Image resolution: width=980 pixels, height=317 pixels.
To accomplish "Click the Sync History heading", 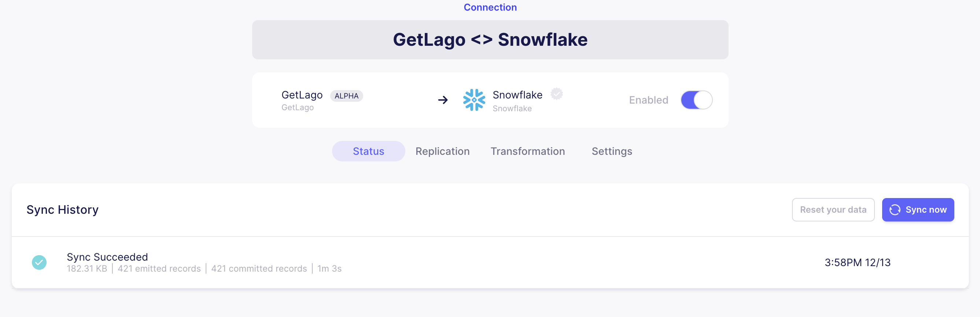I will pos(62,210).
